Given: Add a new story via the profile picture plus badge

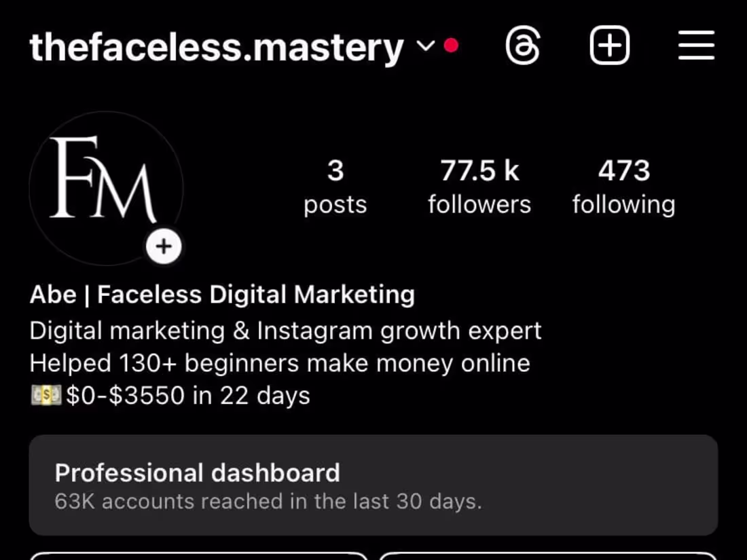Looking at the screenshot, I should click(164, 246).
